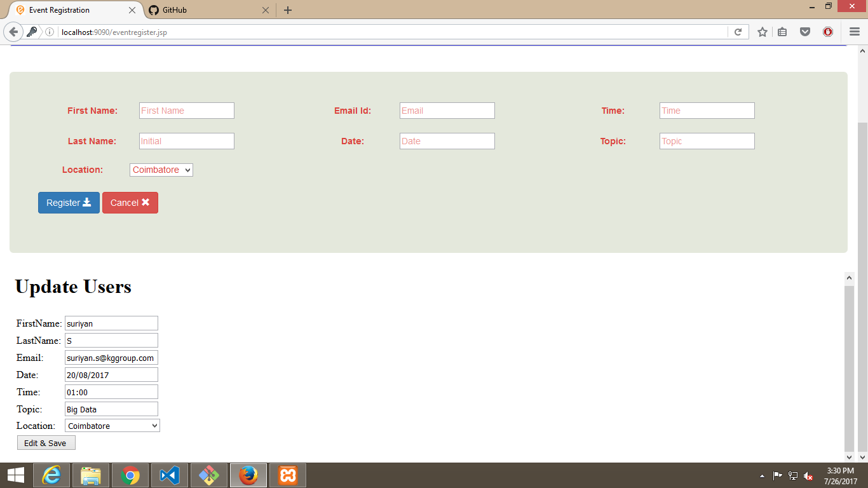This screenshot has width=868, height=488.
Task: Open the Windows Start button
Action: click(16, 475)
